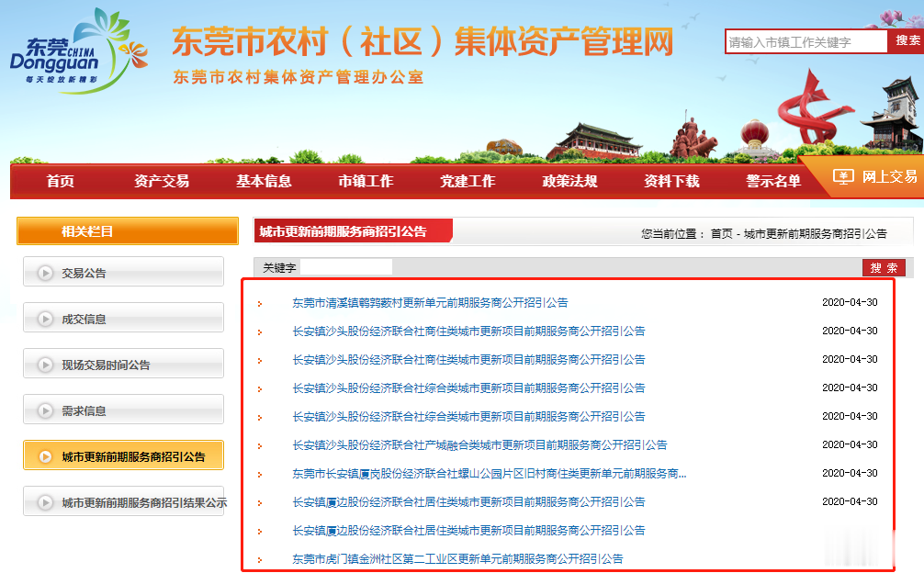924x573 pixels.
Task: Click the top-right 搜索 button
Action: pos(907,41)
